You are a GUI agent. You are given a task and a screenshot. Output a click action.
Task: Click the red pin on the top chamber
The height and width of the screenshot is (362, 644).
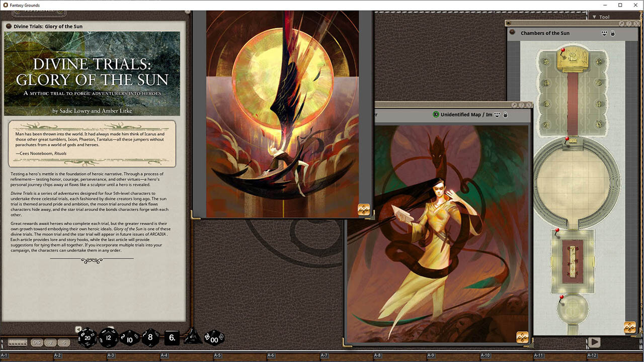tap(562, 50)
